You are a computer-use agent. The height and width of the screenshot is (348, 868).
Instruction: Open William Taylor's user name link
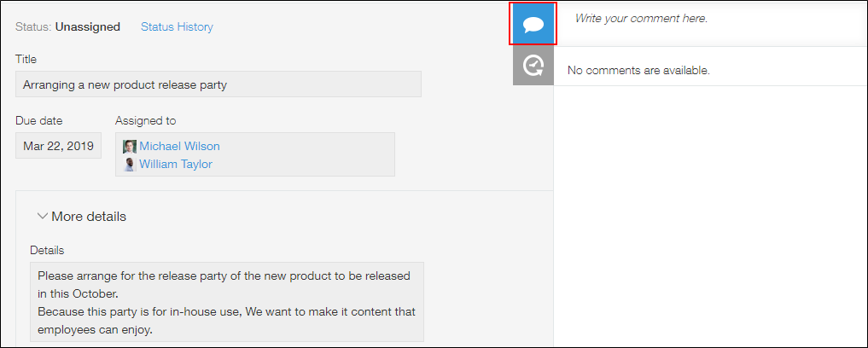click(x=176, y=164)
